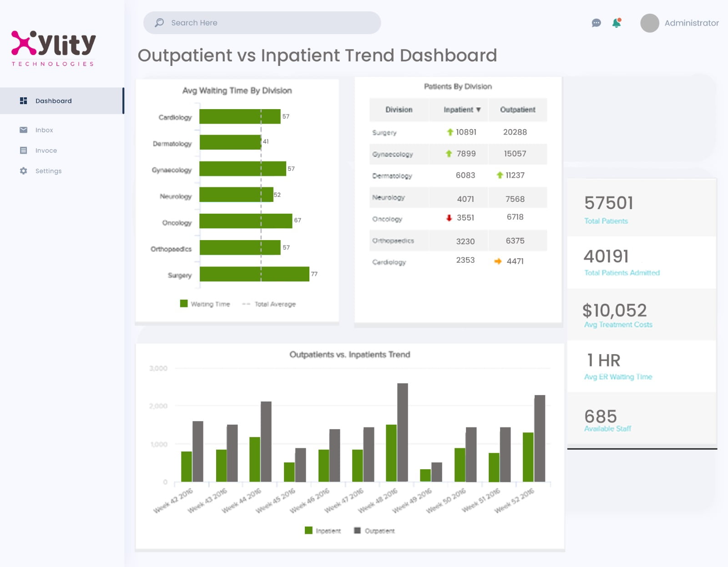Open the Invoce menu item
The image size is (728, 567).
pos(46,151)
